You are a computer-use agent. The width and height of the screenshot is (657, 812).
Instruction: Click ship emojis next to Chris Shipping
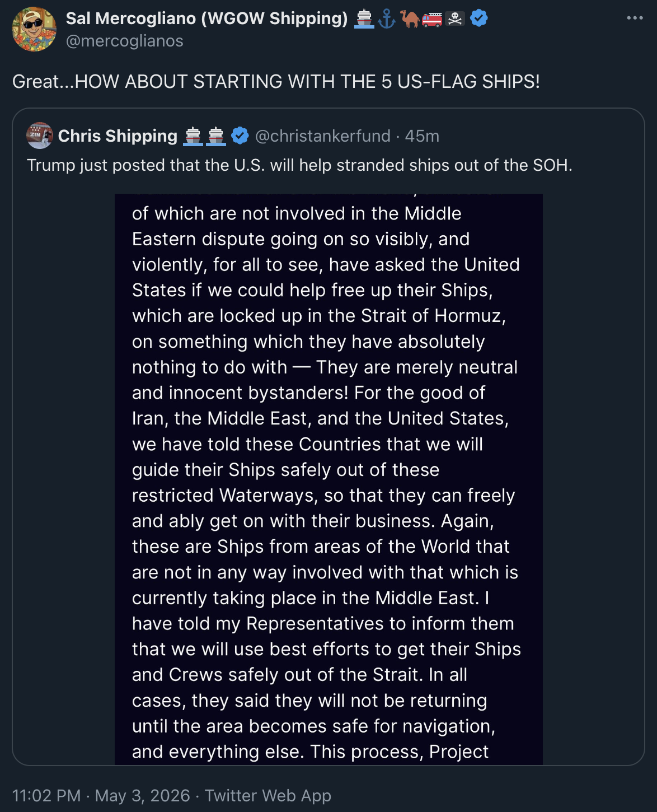205,136
